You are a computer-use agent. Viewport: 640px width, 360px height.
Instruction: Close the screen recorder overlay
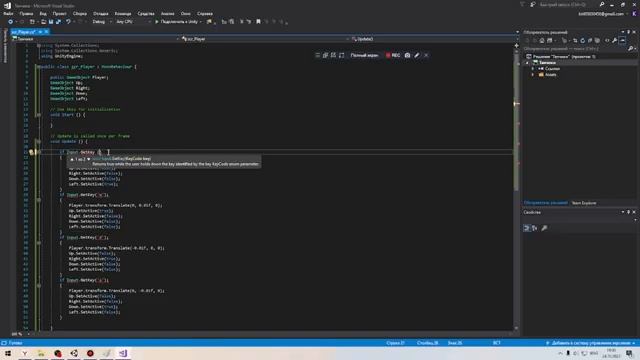(426, 55)
